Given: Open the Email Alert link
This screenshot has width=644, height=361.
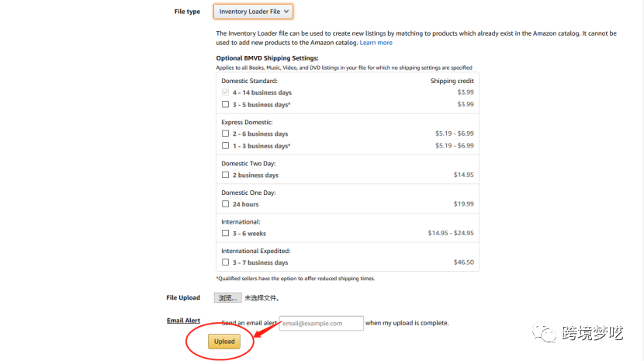Looking at the screenshot, I should 183,321.
